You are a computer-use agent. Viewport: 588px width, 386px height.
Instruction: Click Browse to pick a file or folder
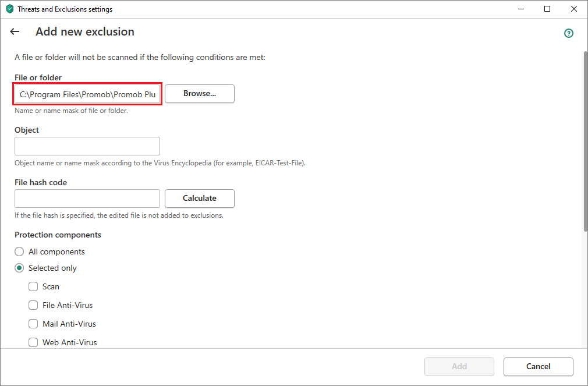click(200, 94)
